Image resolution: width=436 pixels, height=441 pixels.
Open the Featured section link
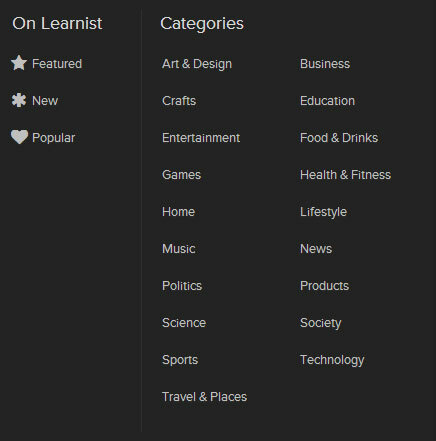coord(57,64)
